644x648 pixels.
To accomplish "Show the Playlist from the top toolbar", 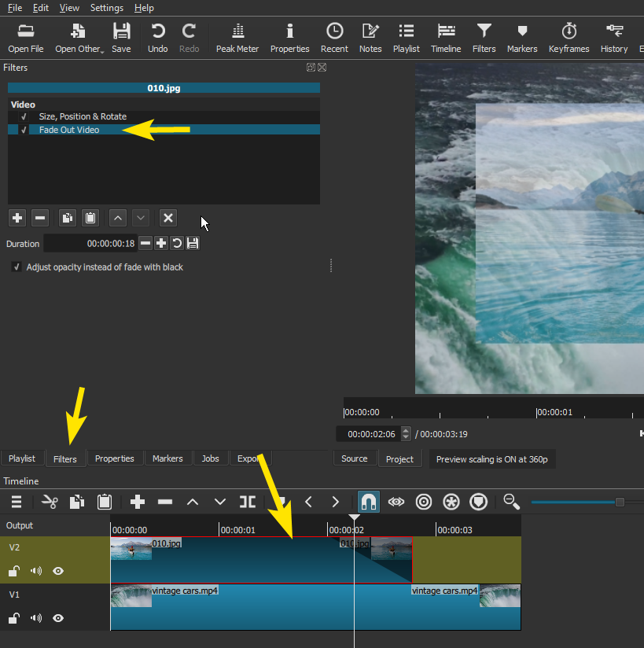I will (407, 39).
